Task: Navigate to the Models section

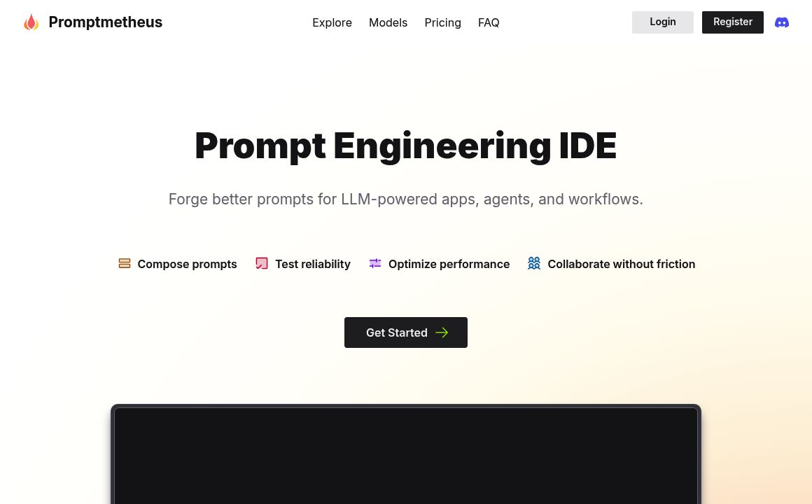Action: [388, 22]
